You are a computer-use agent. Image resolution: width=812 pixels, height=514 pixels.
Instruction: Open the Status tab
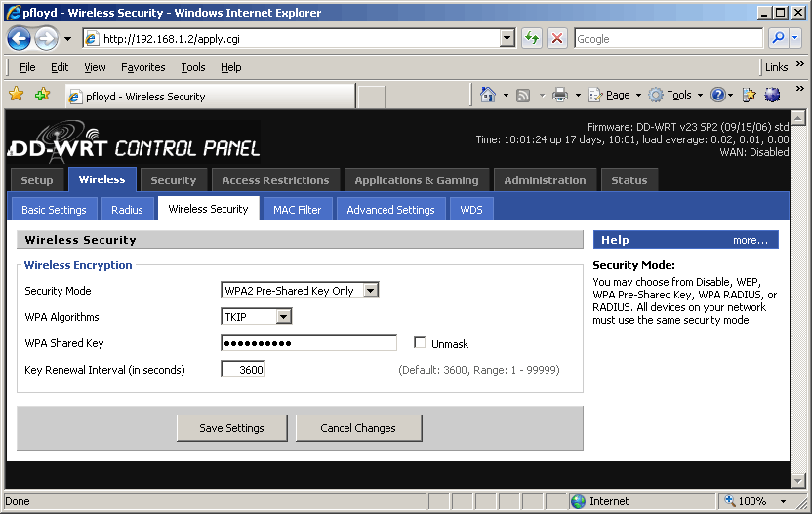point(629,180)
